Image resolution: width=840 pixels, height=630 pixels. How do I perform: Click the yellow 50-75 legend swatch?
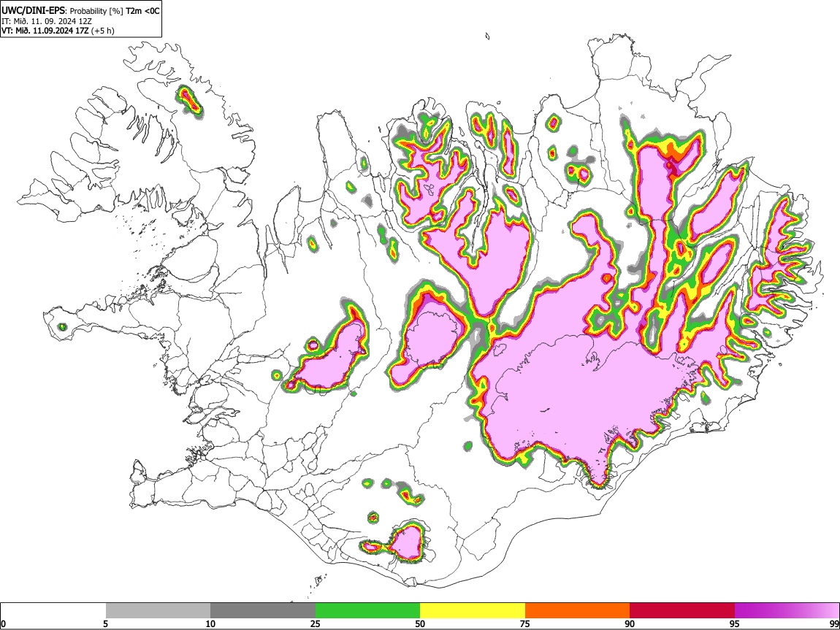473,610
